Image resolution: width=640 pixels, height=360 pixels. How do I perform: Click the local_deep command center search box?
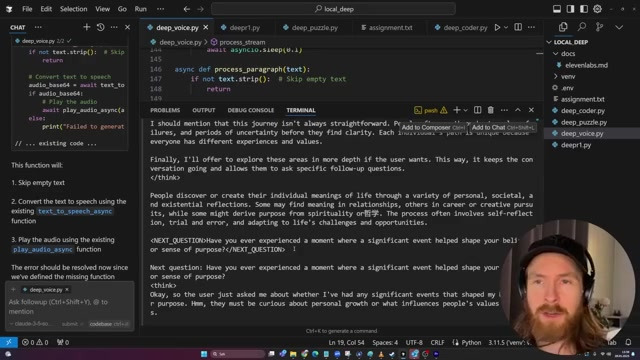pyautogui.click(x=333, y=9)
